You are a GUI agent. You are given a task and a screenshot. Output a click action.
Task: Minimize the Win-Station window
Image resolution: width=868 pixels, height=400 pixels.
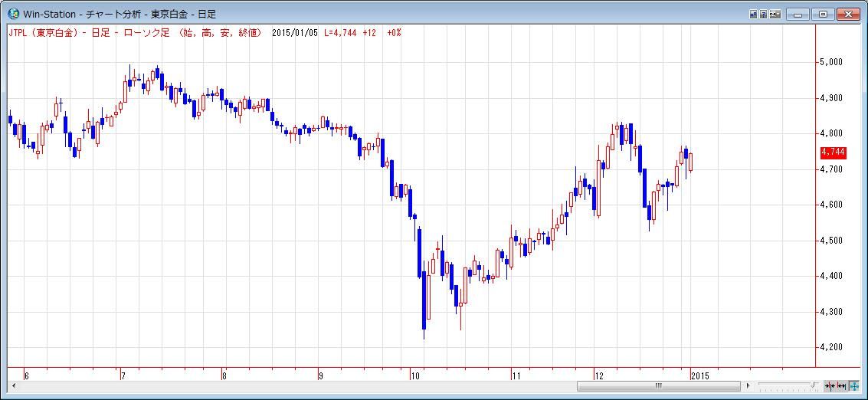(x=798, y=15)
